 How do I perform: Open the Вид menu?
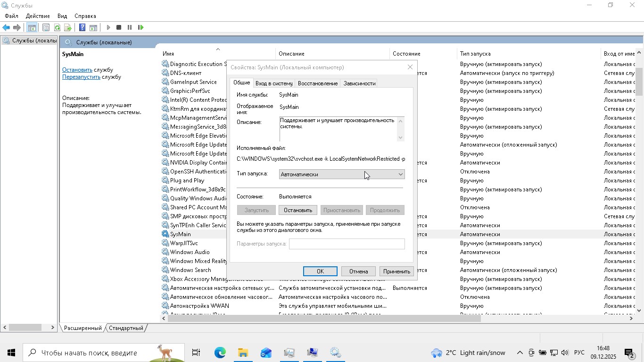(x=62, y=16)
